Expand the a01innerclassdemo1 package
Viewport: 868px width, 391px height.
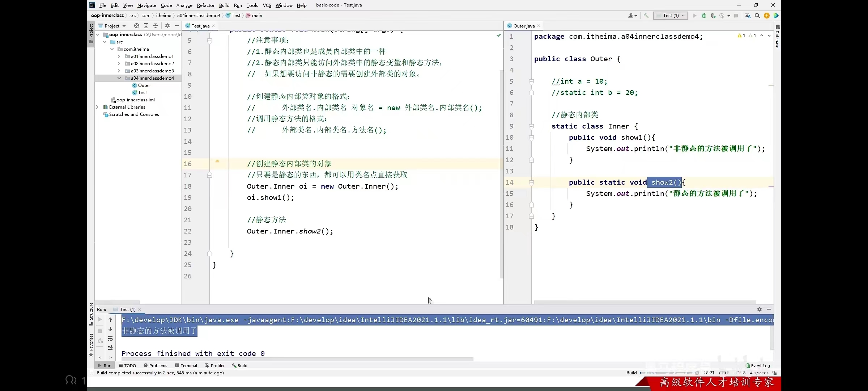pos(119,56)
